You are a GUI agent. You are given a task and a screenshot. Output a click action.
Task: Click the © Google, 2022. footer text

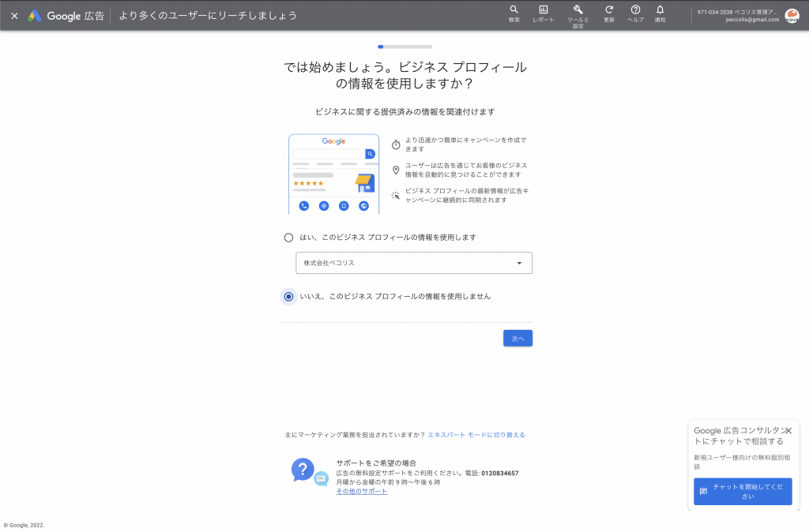click(x=24, y=526)
